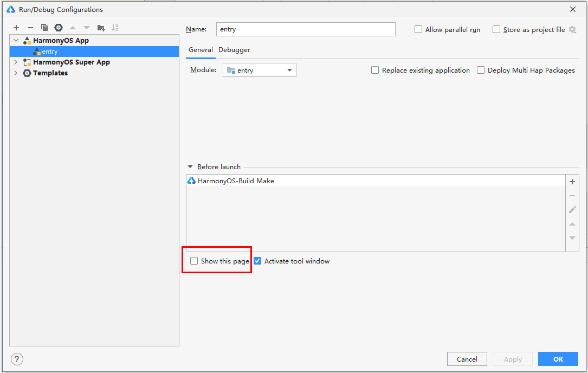
Task: Collapse the Before launch section
Action: [190, 166]
